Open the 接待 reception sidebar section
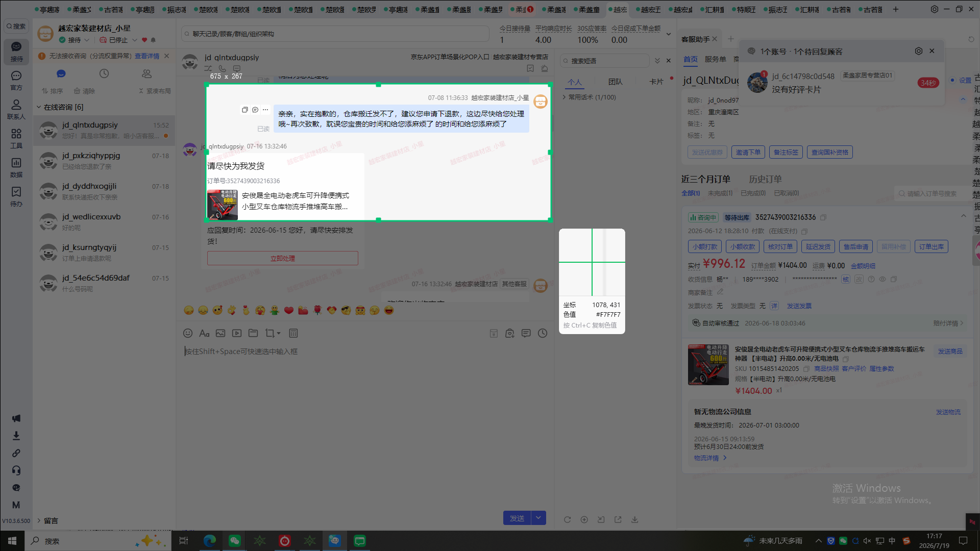This screenshot has height=551, width=980. coord(16,52)
